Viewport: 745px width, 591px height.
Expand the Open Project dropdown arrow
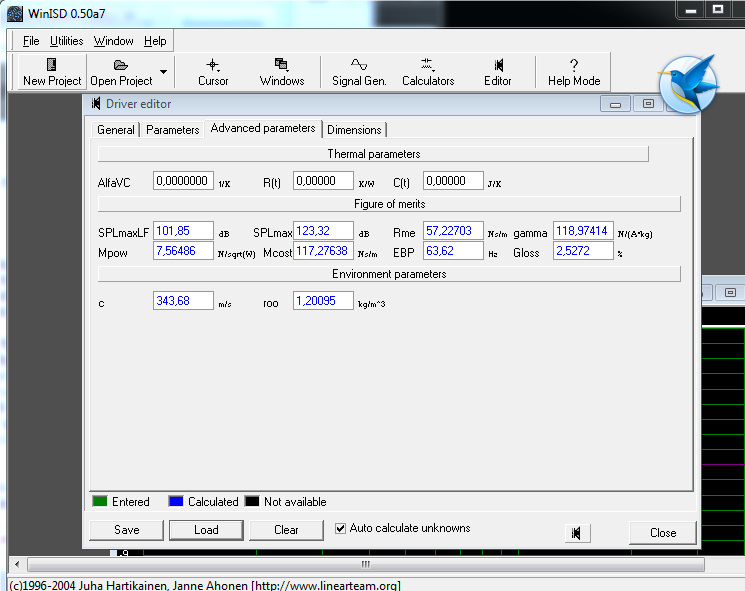coord(163,72)
